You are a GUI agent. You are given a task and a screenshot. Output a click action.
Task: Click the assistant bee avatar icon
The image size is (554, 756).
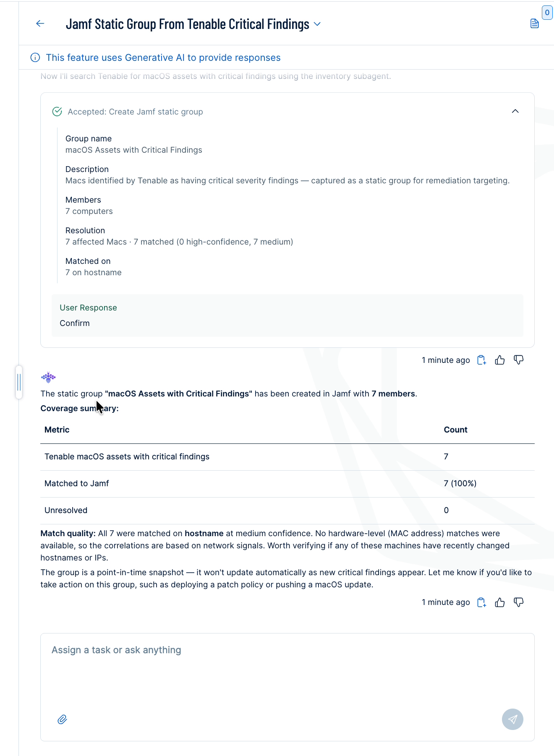48,377
